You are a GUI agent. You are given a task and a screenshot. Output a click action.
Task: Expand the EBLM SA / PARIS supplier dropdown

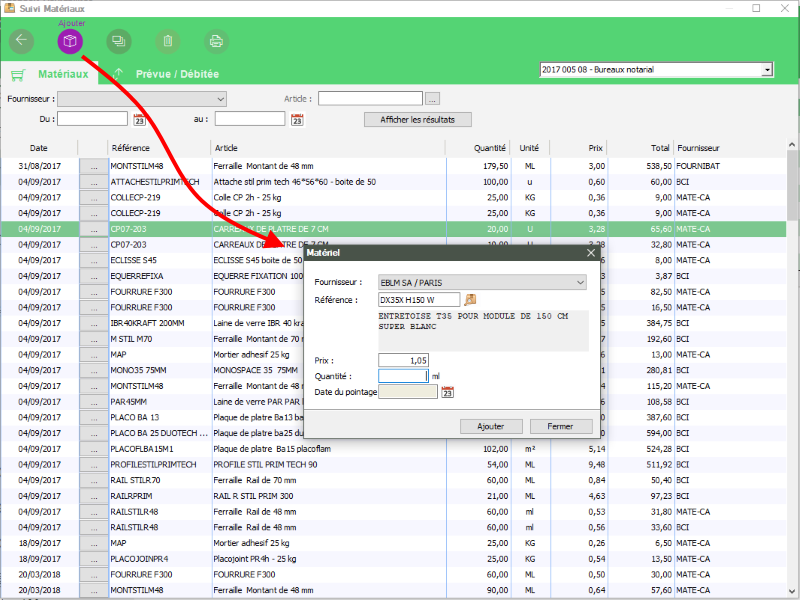point(482,282)
